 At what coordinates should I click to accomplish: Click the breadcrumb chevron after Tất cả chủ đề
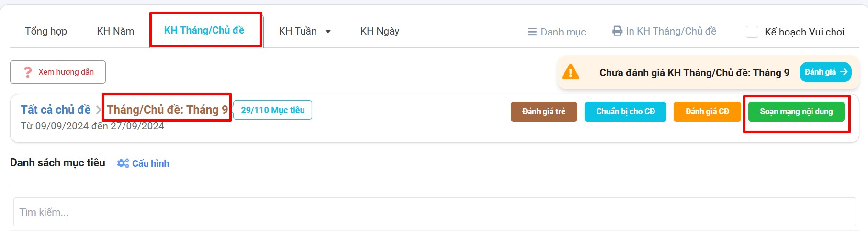(x=98, y=110)
